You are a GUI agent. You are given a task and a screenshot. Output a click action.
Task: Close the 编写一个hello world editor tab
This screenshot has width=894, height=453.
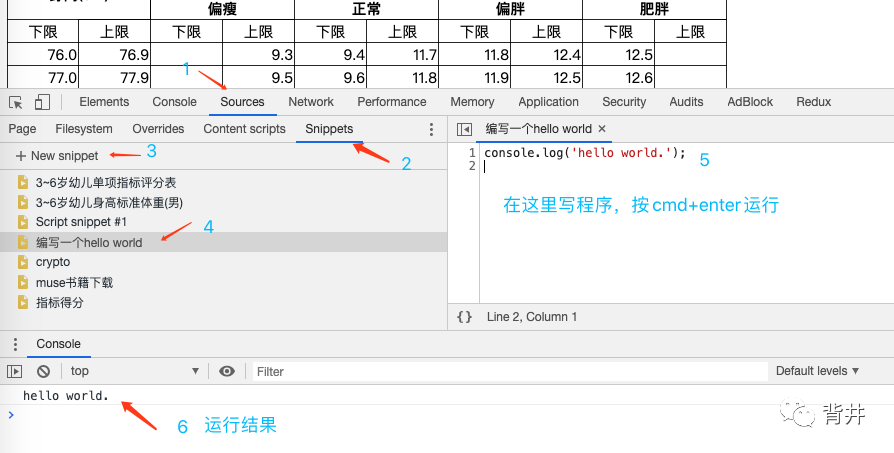(602, 129)
